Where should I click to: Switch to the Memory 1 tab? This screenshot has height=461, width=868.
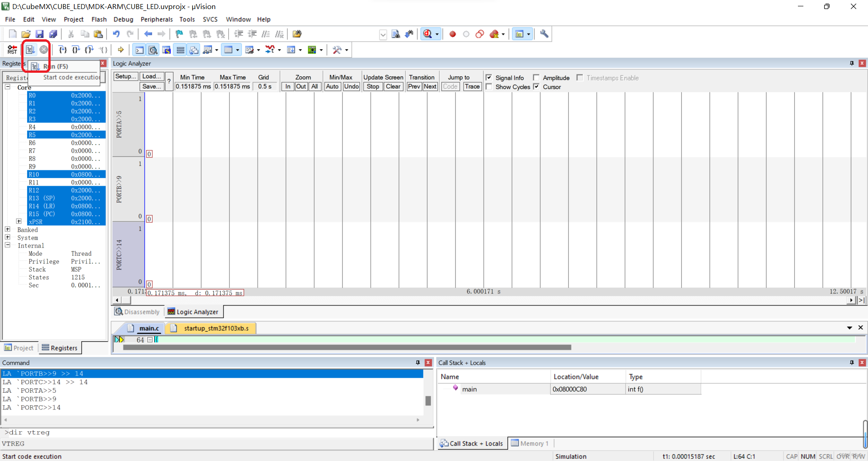pos(530,443)
